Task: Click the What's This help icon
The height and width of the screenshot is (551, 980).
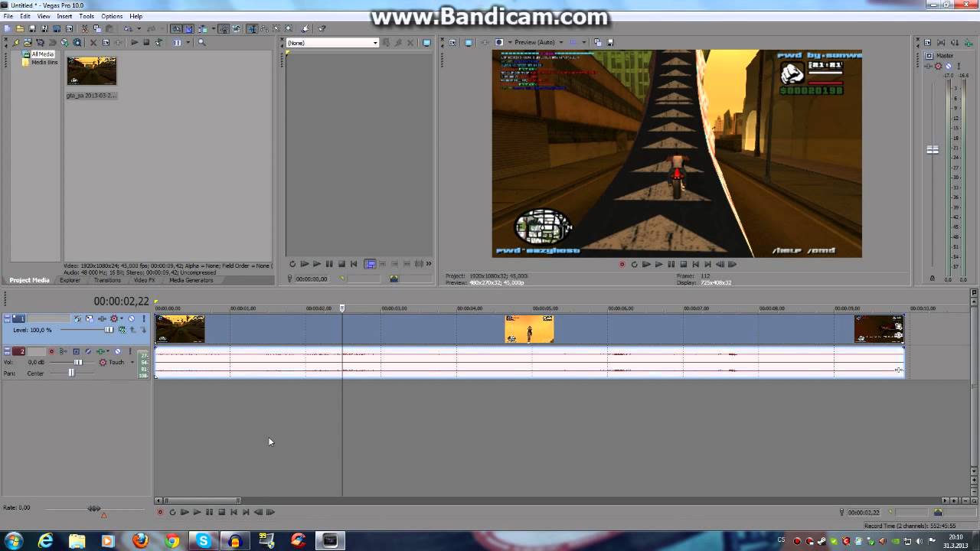Action: (x=320, y=28)
